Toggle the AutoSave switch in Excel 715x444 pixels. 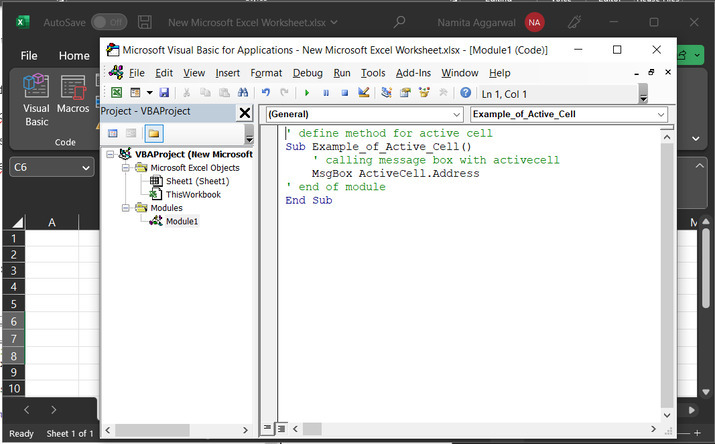pos(108,21)
